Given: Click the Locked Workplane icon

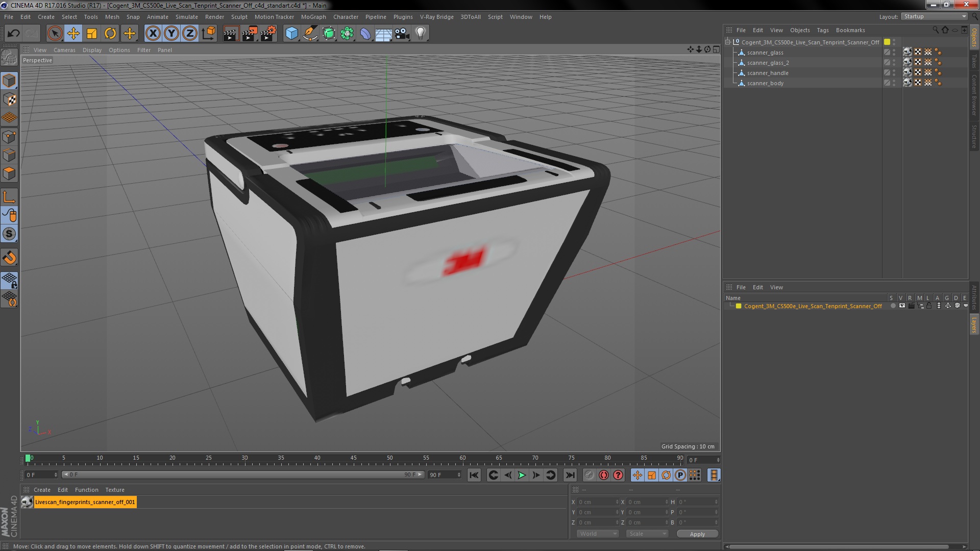Looking at the screenshot, I should coord(9,281).
